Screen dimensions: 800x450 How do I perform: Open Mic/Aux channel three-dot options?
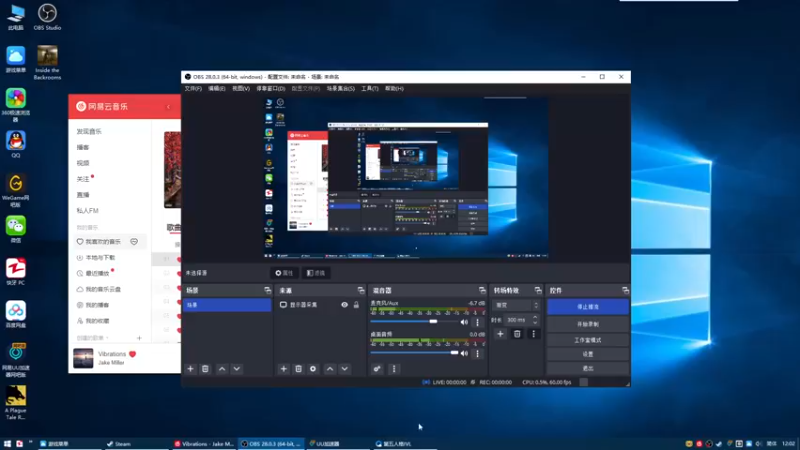pos(478,322)
